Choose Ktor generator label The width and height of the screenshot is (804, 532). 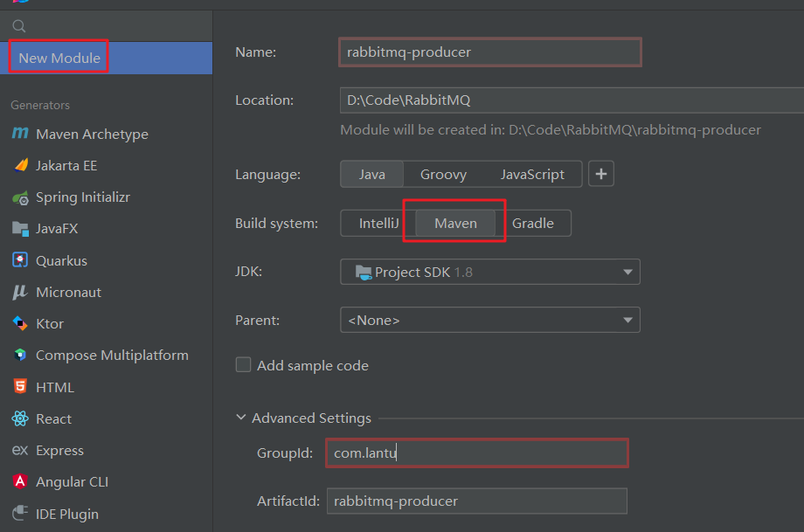pos(50,324)
